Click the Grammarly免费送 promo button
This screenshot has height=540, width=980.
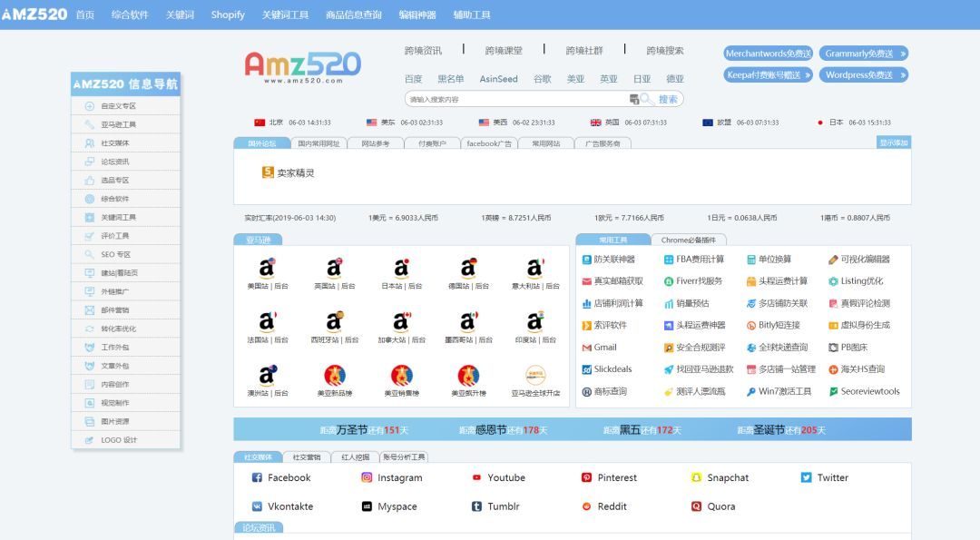[x=863, y=54]
